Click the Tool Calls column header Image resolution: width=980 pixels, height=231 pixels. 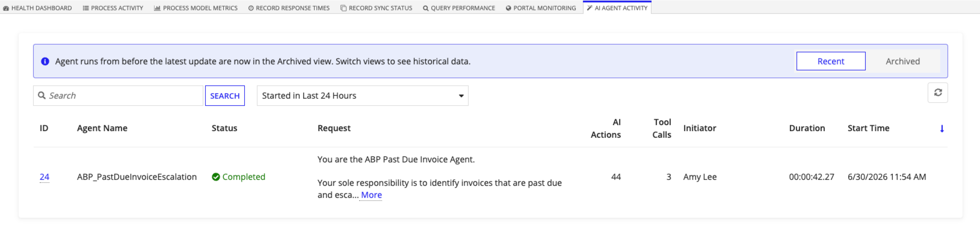tap(661, 128)
